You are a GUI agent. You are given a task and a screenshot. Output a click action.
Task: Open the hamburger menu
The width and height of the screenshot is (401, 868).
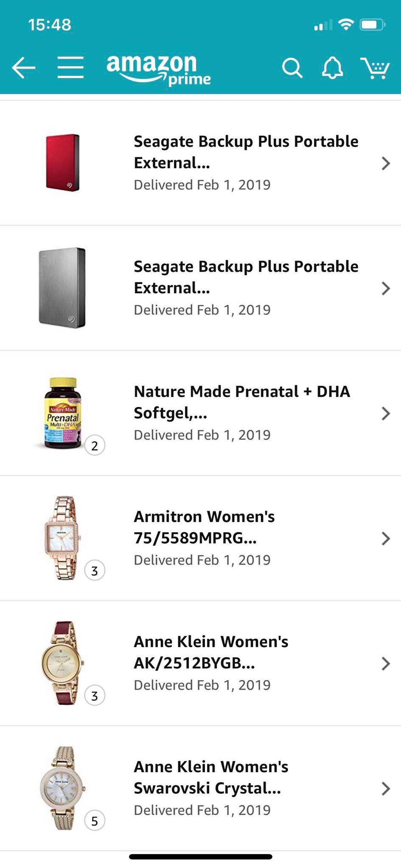tap(70, 68)
